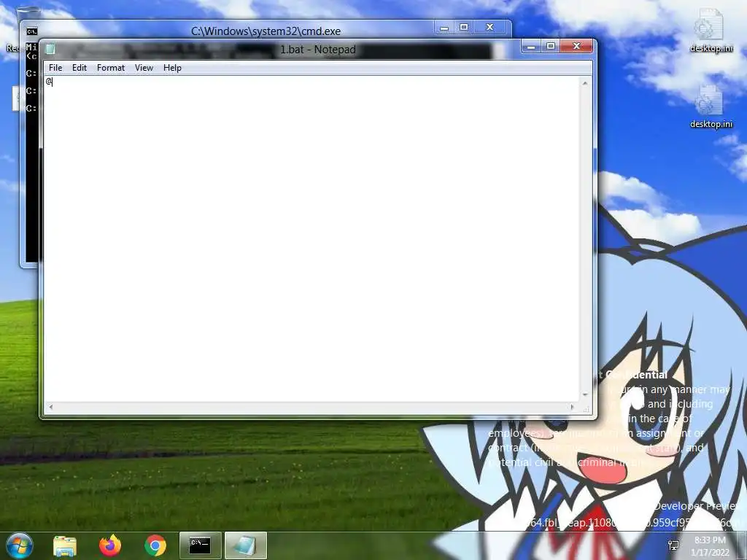Click the Notepad window resize grip corner
The width and height of the screenshot is (747, 560).
coord(586,408)
